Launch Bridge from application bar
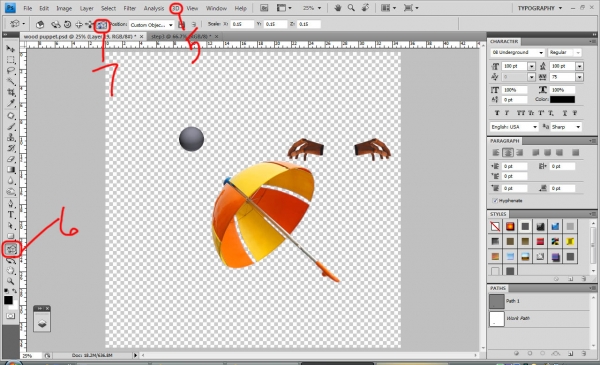This screenshot has width=600, height=365. [x=264, y=8]
